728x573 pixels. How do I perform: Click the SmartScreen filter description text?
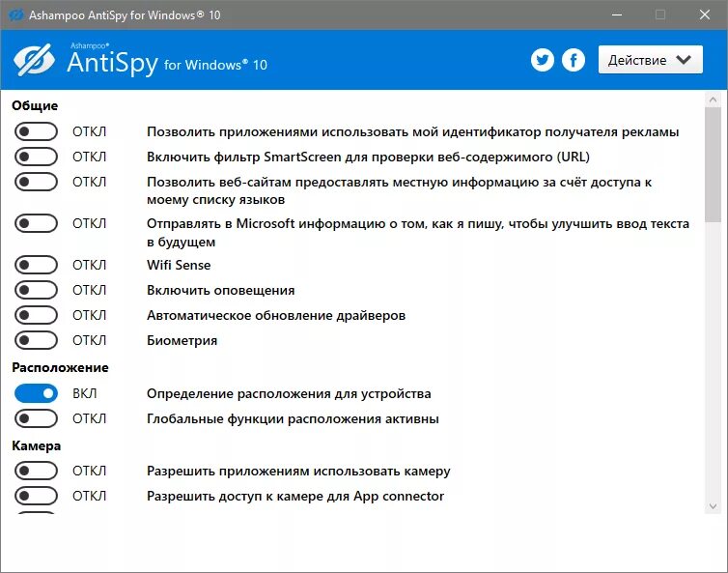[368, 158]
